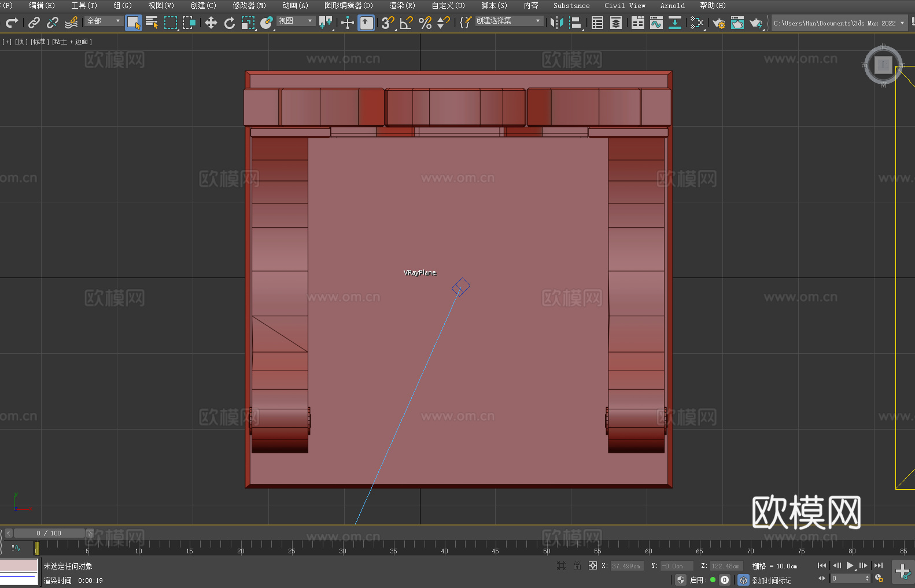Open Select by Name list
This screenshot has width=915, height=588.
(x=152, y=23)
